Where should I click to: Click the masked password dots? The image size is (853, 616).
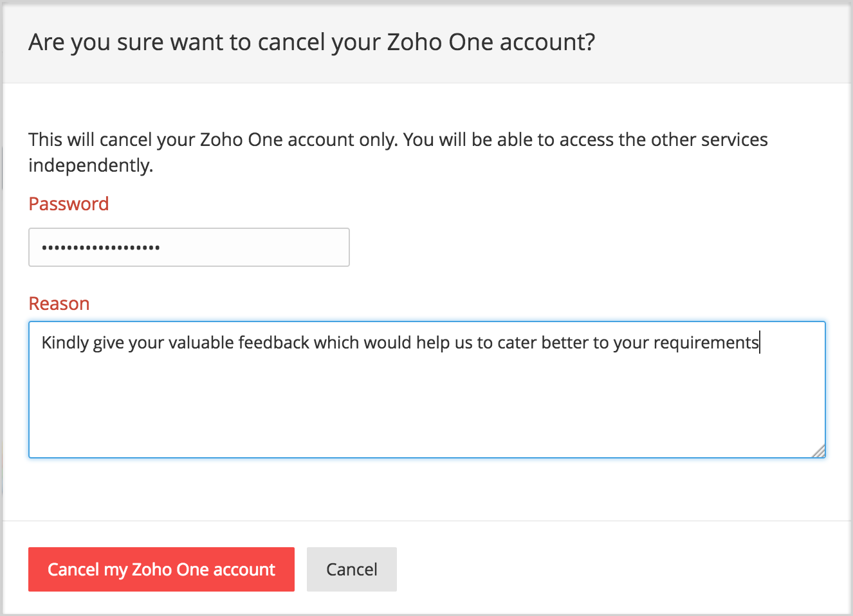[x=101, y=248]
